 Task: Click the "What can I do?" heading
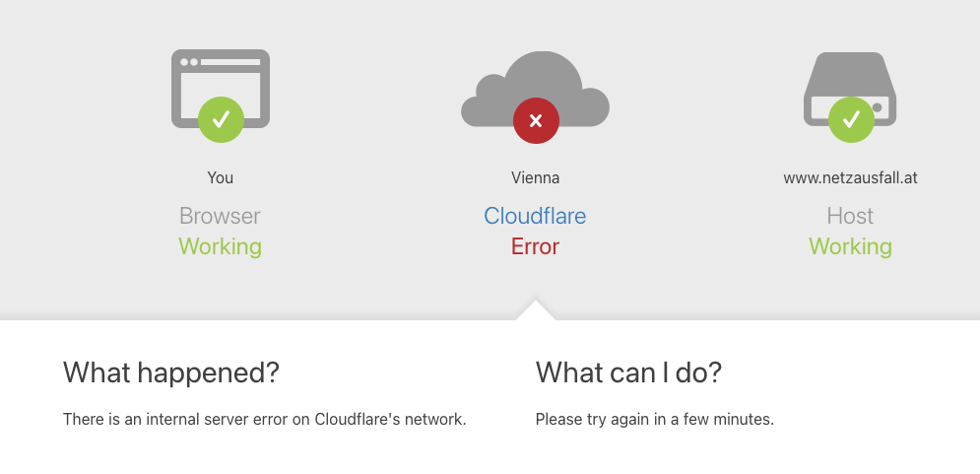tap(628, 372)
